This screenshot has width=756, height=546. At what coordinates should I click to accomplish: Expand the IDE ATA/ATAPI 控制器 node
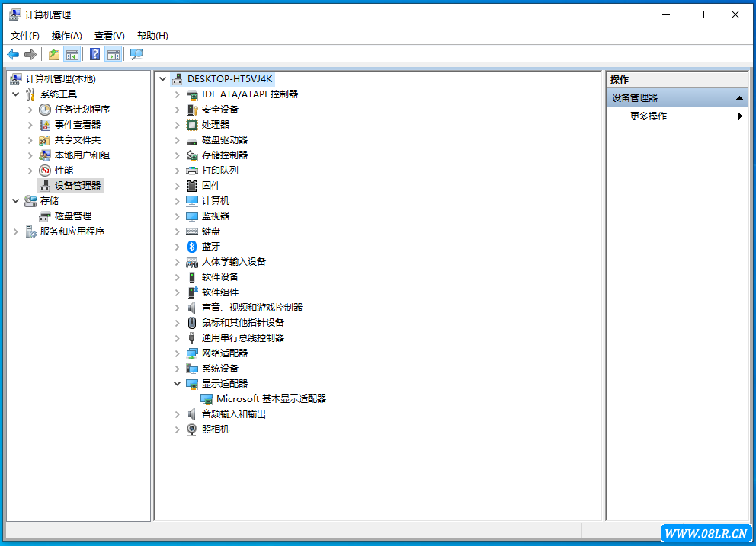[x=178, y=94]
